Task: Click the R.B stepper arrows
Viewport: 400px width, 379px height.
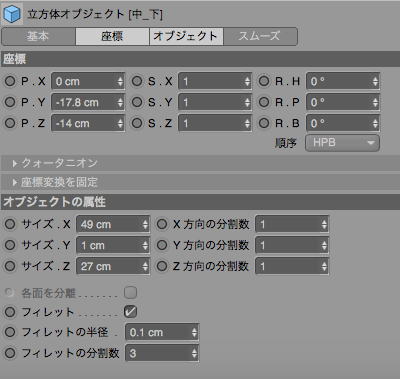Action: pyautogui.click(x=375, y=124)
